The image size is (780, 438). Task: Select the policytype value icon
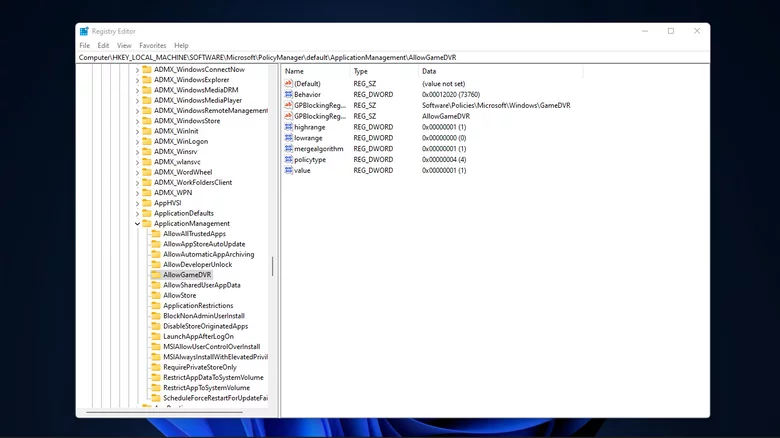point(289,159)
